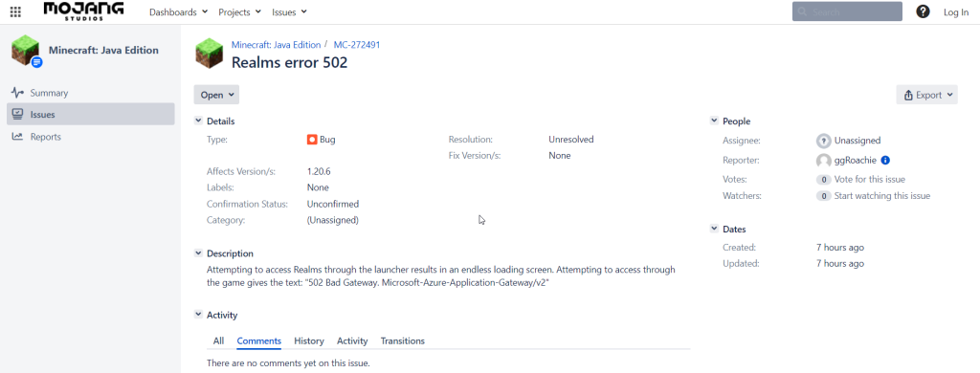Click the Minecraft grass block sidebar avatar
Screen dimensions: 980x373
tap(26, 52)
